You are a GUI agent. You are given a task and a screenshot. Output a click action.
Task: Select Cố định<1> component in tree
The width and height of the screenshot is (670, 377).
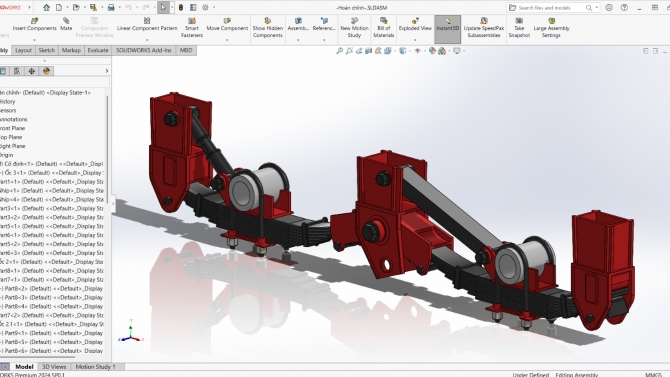click(51, 164)
